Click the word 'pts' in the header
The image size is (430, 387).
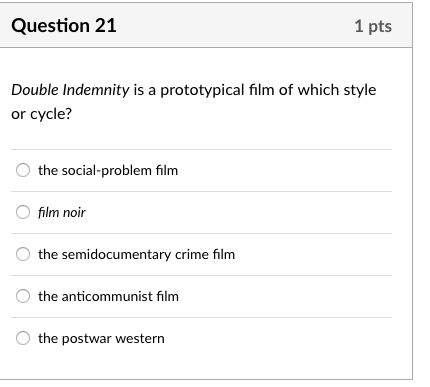[380, 27]
